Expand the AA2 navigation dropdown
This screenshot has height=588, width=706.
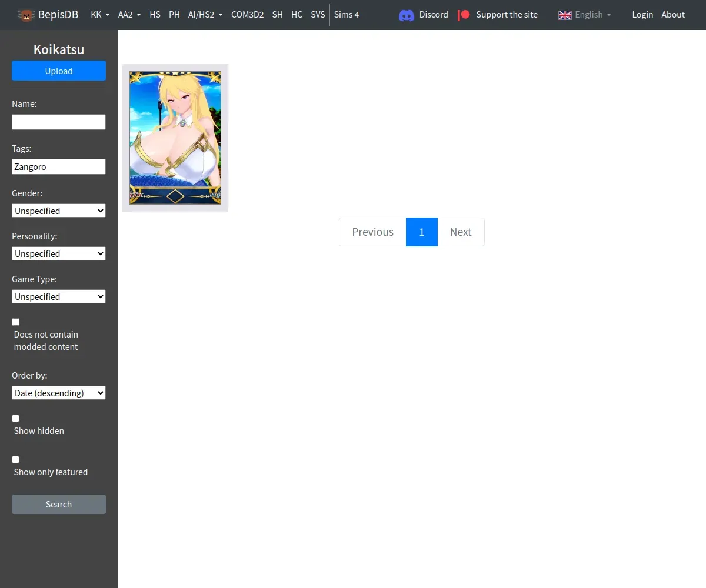(x=129, y=15)
